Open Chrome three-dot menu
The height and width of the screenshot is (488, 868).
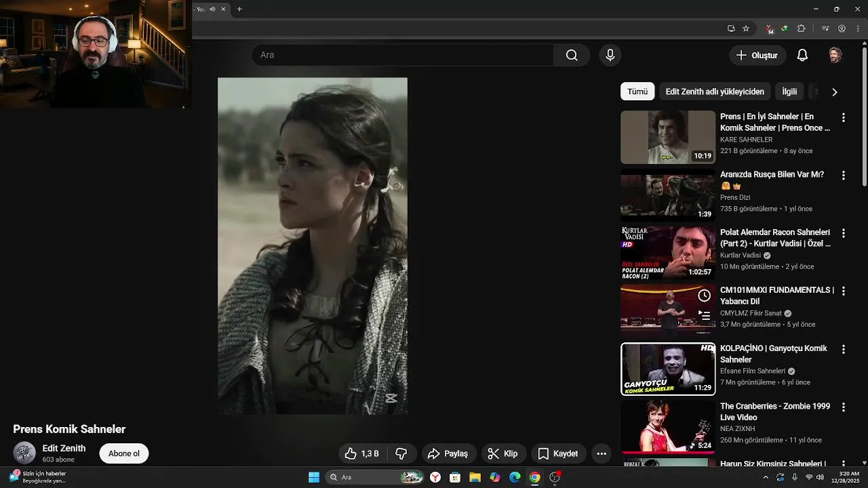click(x=857, y=28)
